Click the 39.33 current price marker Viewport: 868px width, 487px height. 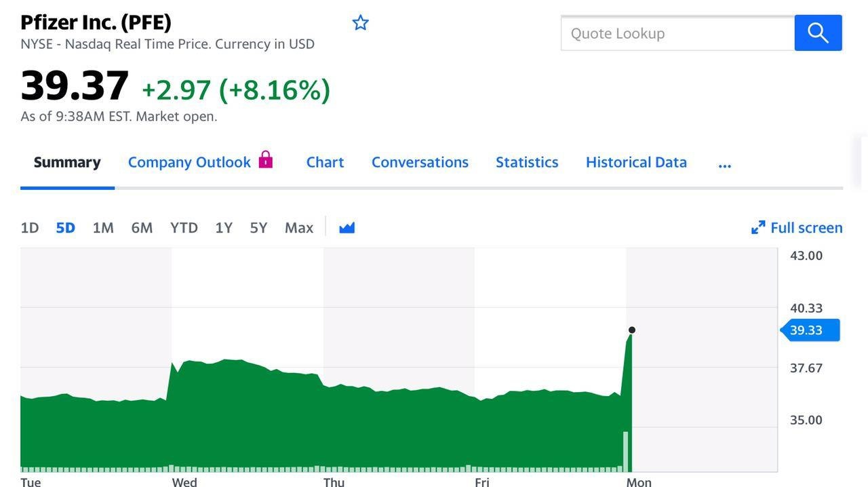coord(810,330)
